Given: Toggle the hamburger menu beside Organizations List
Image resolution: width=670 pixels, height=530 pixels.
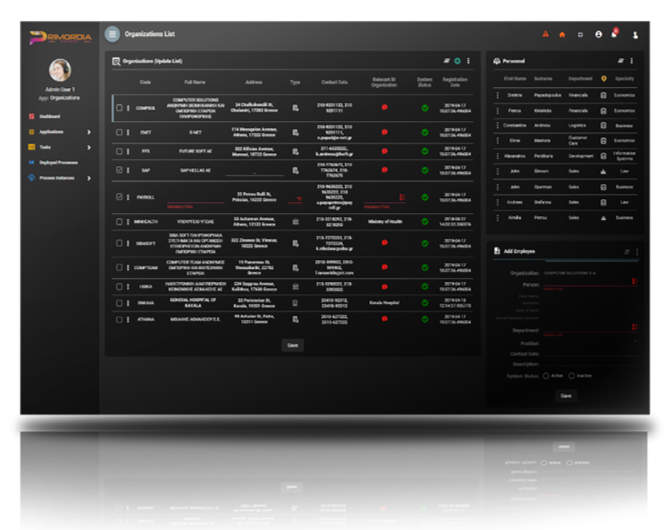Looking at the screenshot, I should [x=112, y=34].
